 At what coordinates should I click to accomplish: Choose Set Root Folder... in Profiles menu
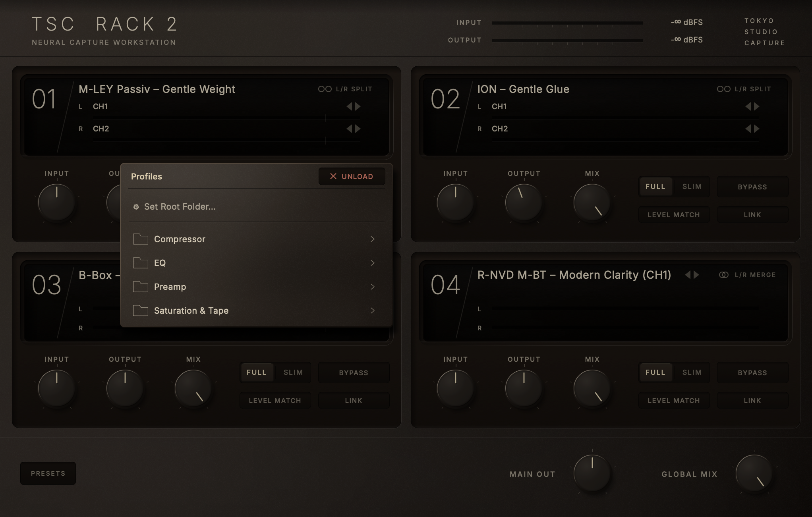[x=257, y=206]
